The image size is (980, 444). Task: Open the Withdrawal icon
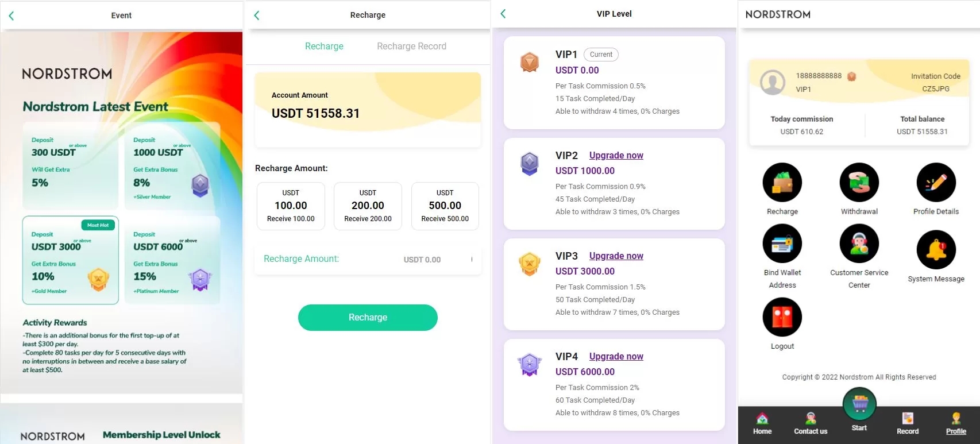859,183
